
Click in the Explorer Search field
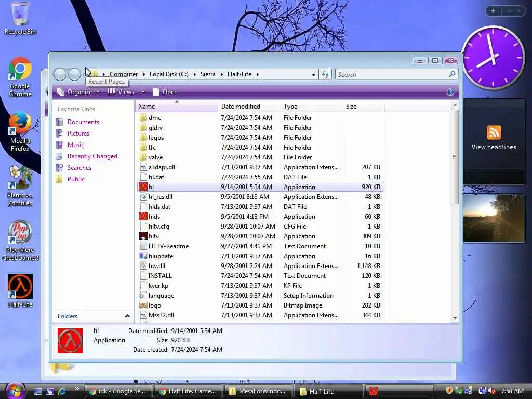(x=392, y=74)
